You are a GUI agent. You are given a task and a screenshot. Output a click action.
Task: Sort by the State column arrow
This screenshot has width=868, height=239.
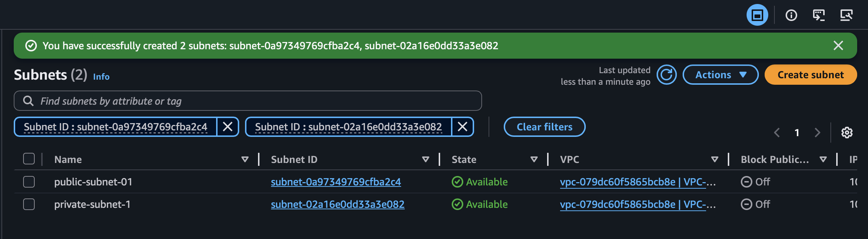(534, 159)
